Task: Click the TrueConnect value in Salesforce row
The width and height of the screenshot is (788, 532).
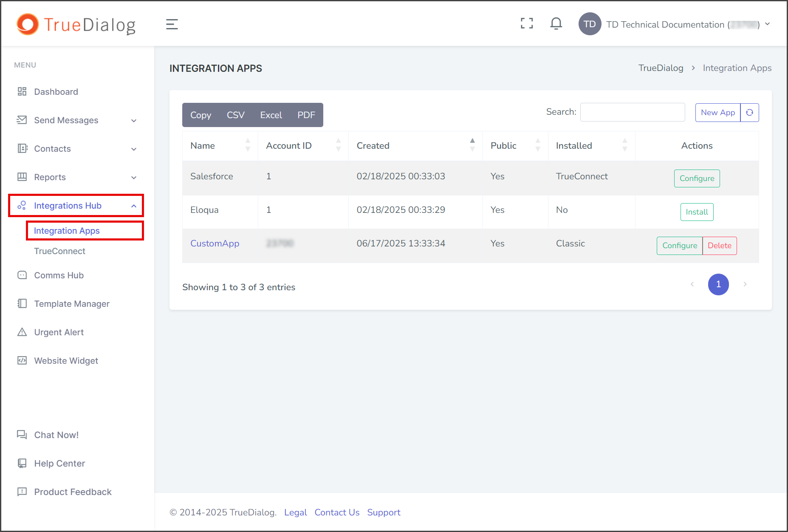Action: pos(582,176)
